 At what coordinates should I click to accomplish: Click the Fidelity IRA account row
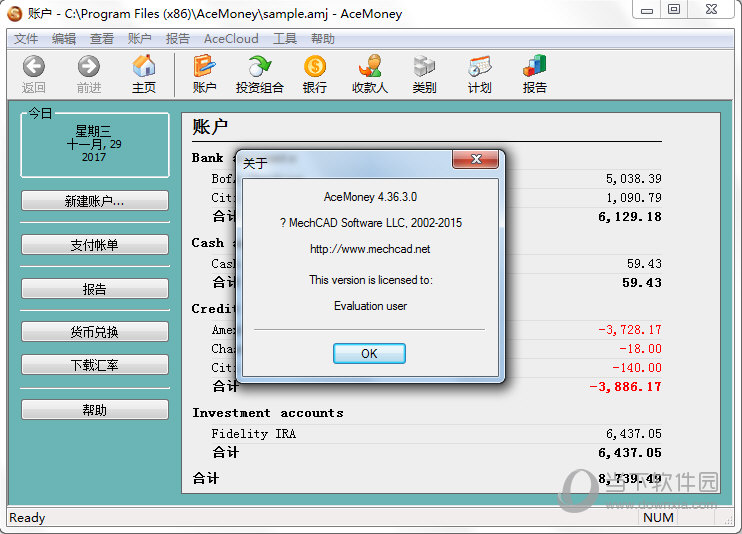[x=436, y=434]
